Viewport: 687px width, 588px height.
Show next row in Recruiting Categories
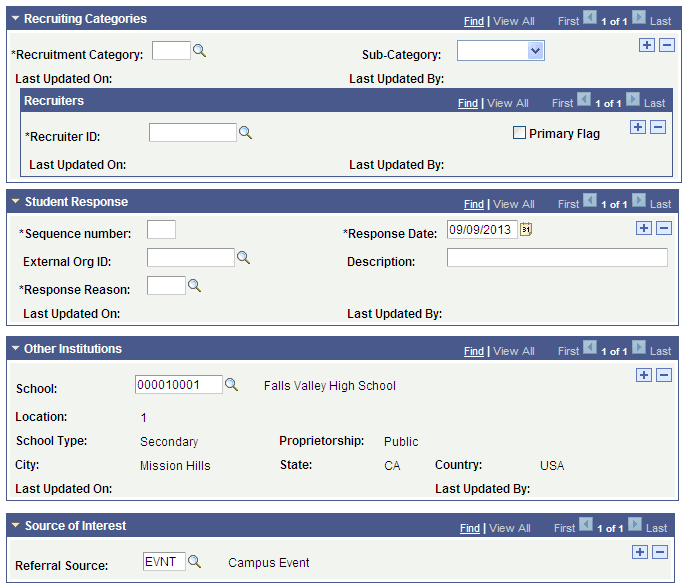pos(639,18)
